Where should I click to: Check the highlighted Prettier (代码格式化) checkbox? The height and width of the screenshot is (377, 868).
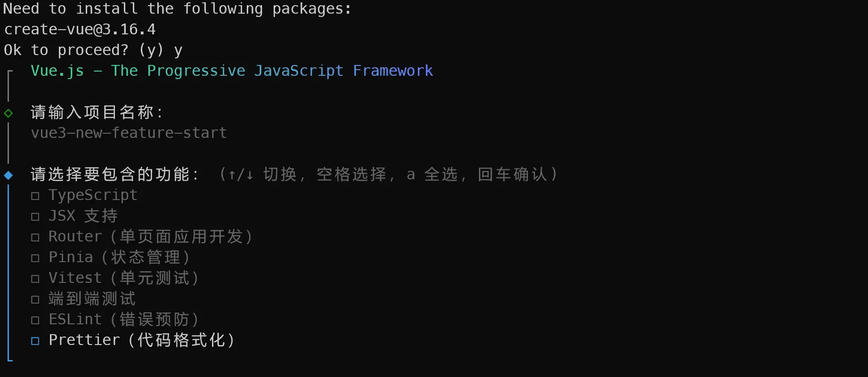[35, 341]
